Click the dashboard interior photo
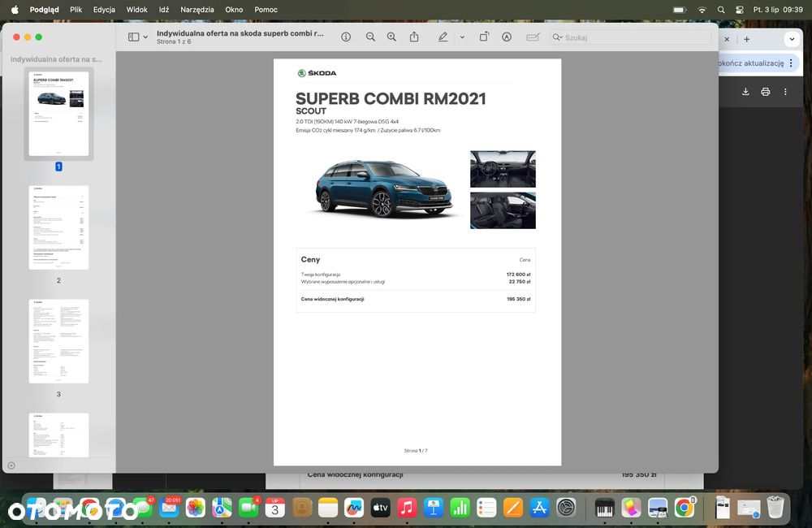Image resolution: width=812 pixels, height=528 pixels. [503, 169]
